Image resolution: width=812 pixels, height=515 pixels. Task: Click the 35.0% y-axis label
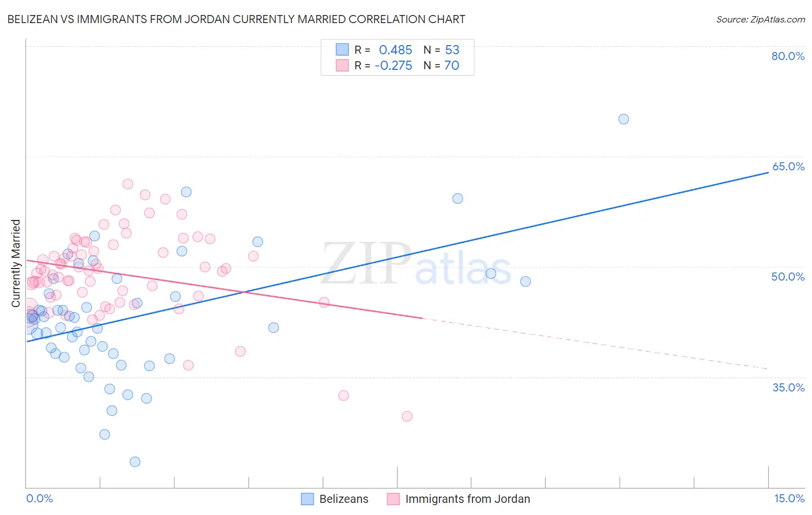(788, 387)
